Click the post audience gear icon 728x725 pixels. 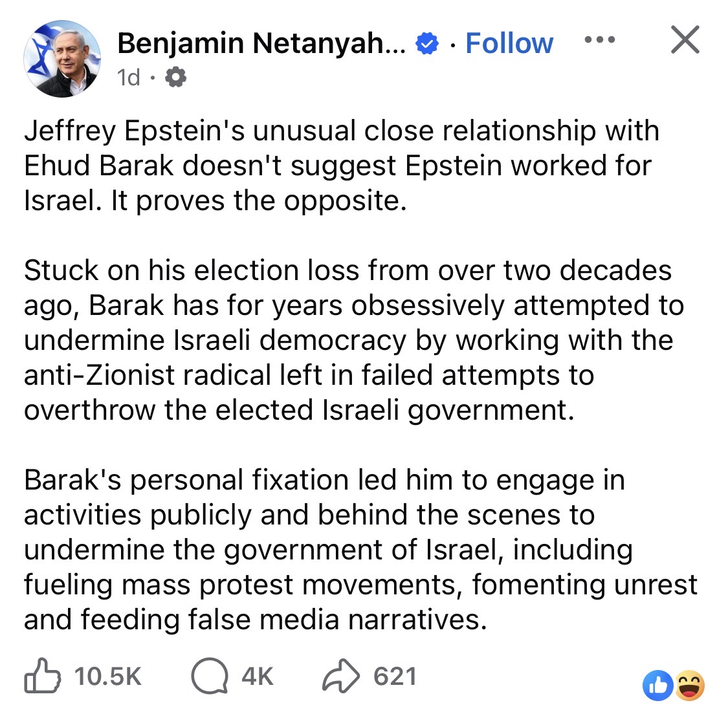point(175,78)
